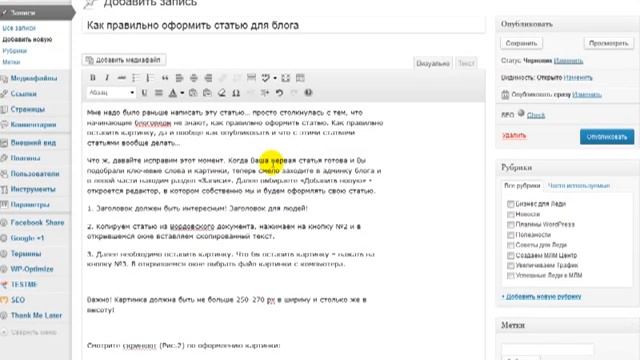The image size is (640, 360).
Task: Center-align the text
Action: [194, 78]
